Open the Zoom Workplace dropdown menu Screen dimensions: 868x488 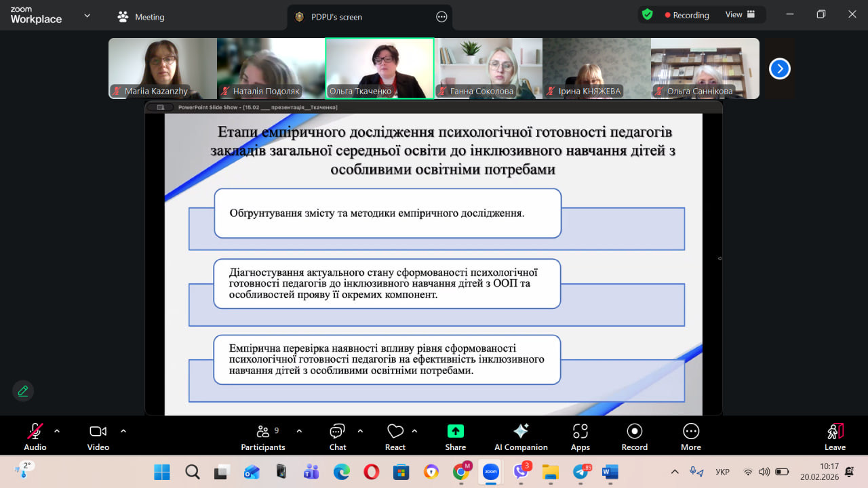[x=87, y=16]
